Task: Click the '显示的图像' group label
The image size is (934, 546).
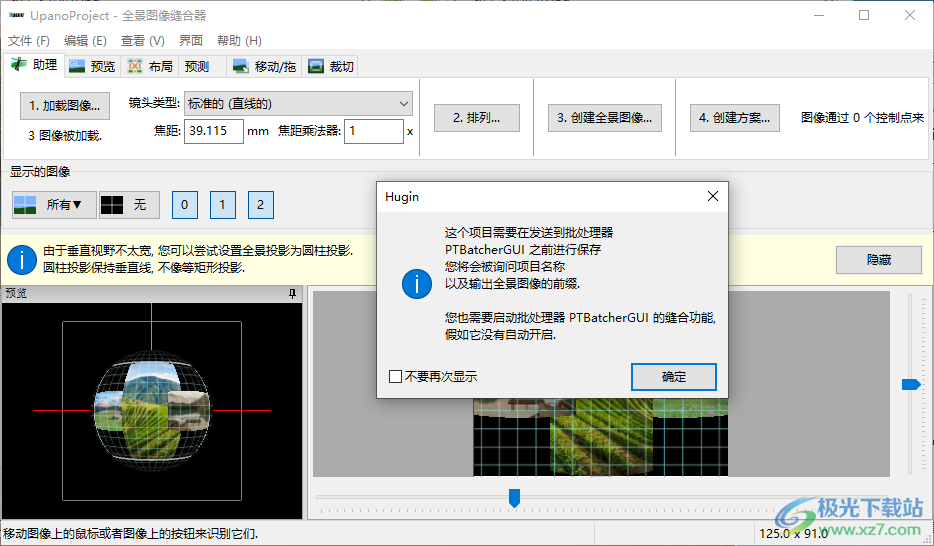Action: pyautogui.click(x=40, y=172)
